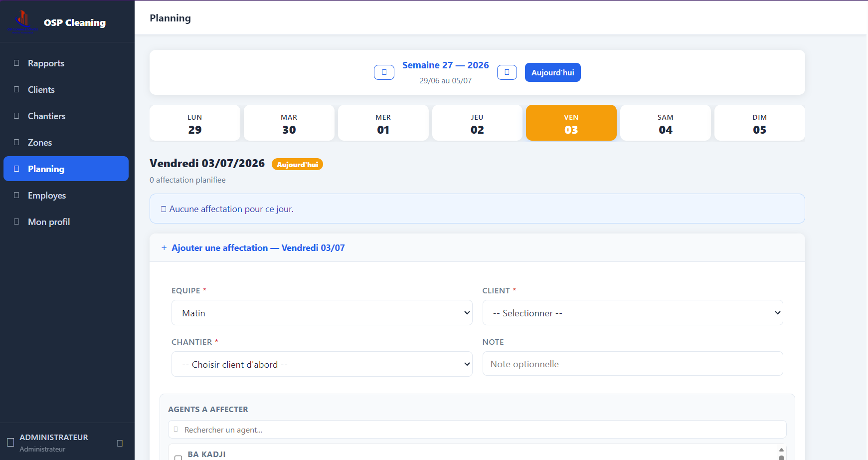Click the Rapports sidebar icon

(x=16, y=63)
